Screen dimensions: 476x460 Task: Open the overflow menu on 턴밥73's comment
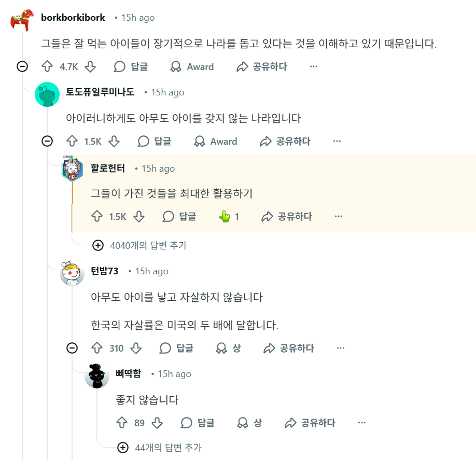340,349
